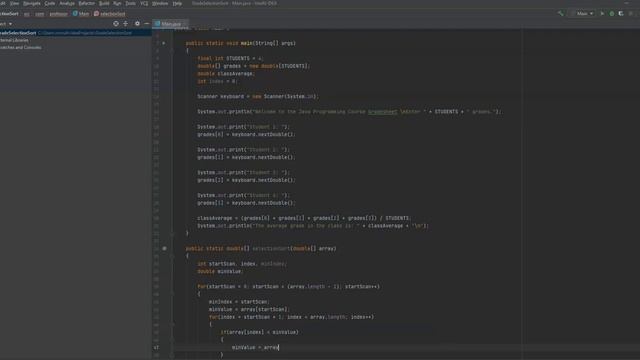Open the Build menu

tap(104, 3)
